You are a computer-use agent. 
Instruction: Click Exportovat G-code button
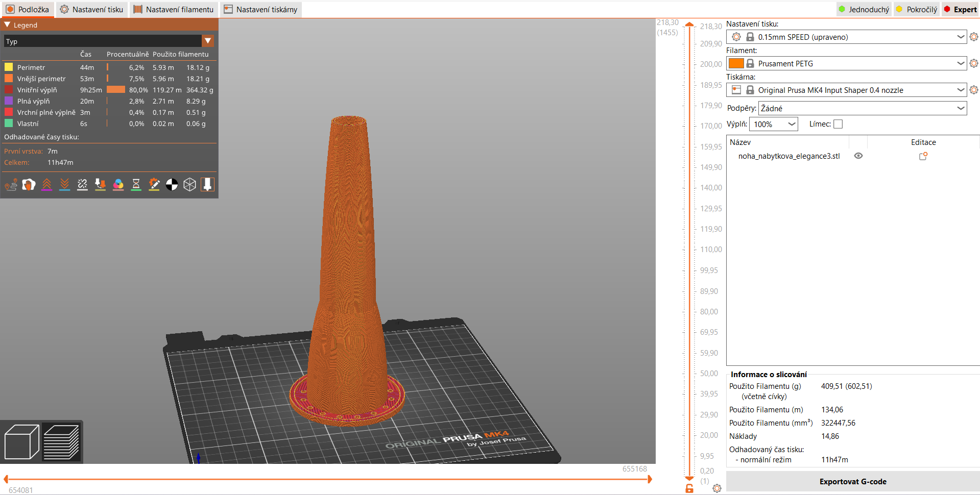click(x=853, y=482)
